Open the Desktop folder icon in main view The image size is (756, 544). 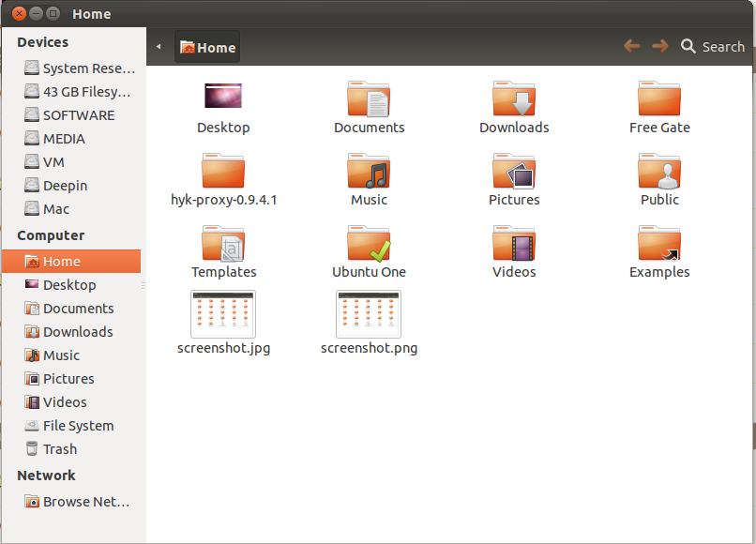click(222, 97)
